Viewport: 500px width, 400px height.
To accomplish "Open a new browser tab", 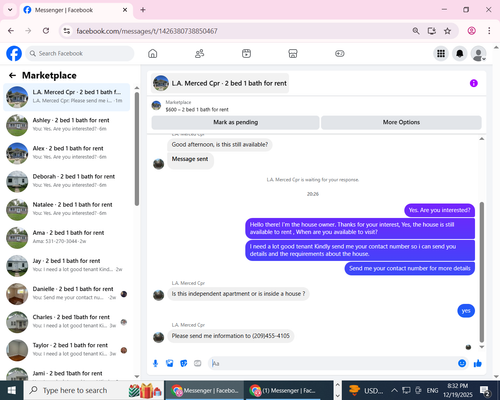I will click(143, 10).
